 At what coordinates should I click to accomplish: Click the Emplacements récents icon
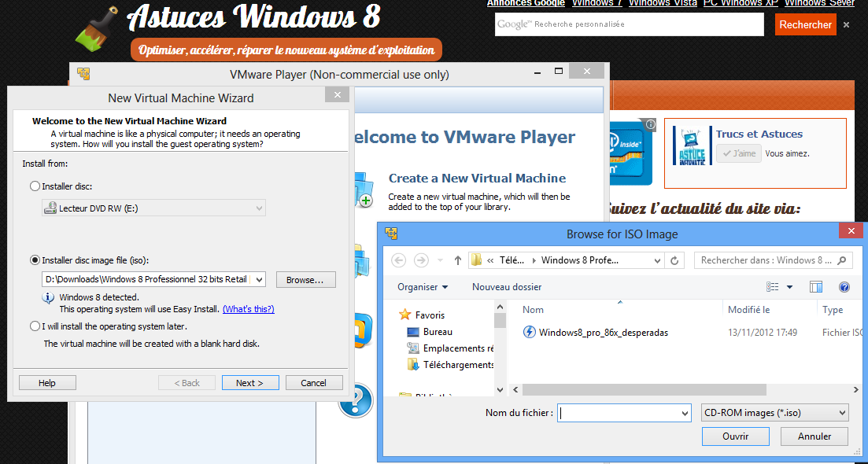click(x=413, y=348)
